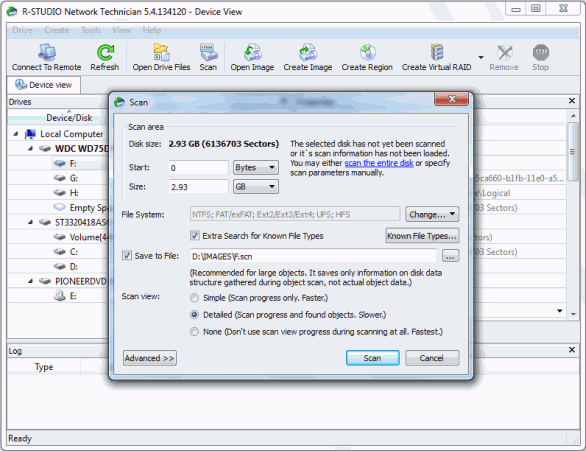The width and height of the screenshot is (586, 451).
Task: Select the H: drive icon in the tree
Action: (59, 192)
